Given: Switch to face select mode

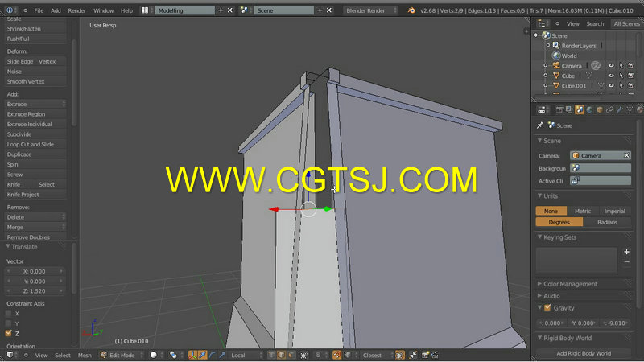Looking at the screenshot, I should tap(291, 355).
